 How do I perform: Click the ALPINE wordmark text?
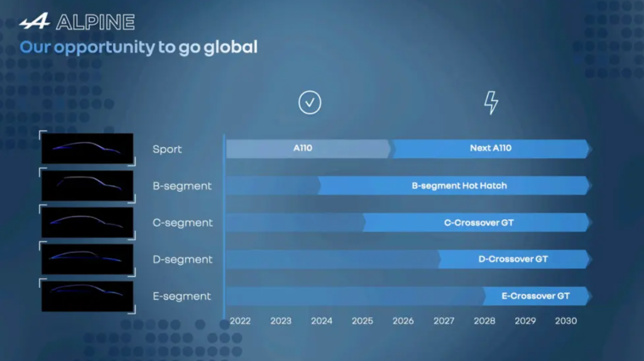tap(95, 23)
